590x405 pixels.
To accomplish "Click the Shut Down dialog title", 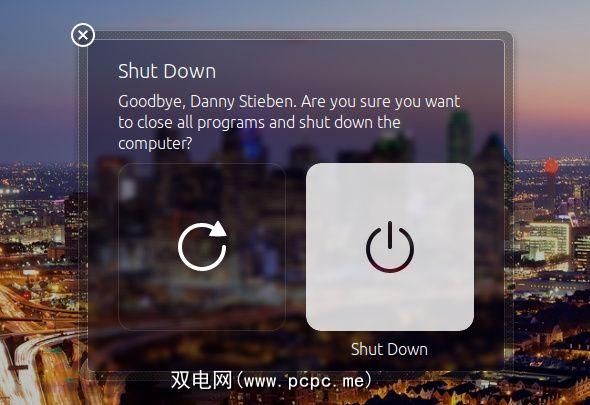I will coord(167,71).
